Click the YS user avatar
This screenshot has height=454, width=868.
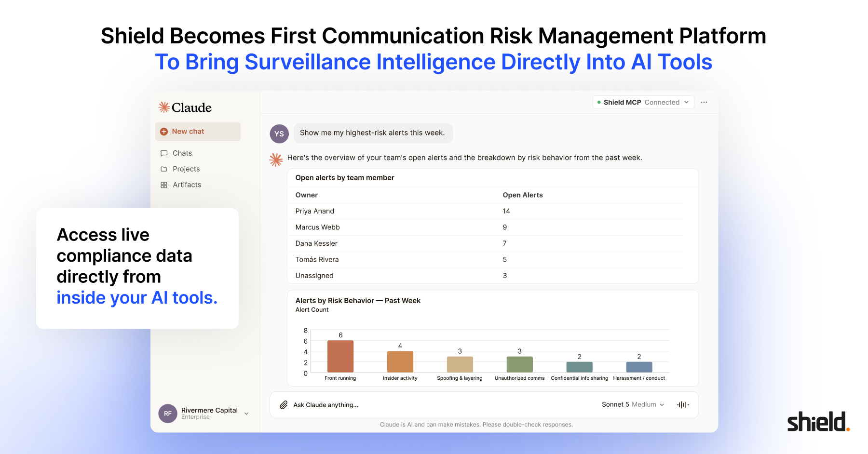[279, 134]
